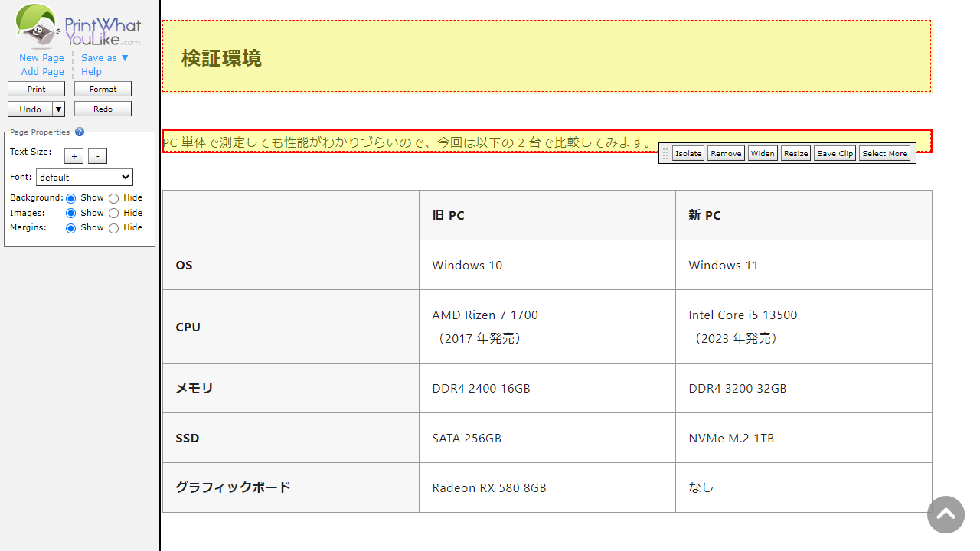Click the Add Page link
980x551 pixels.
43,72
